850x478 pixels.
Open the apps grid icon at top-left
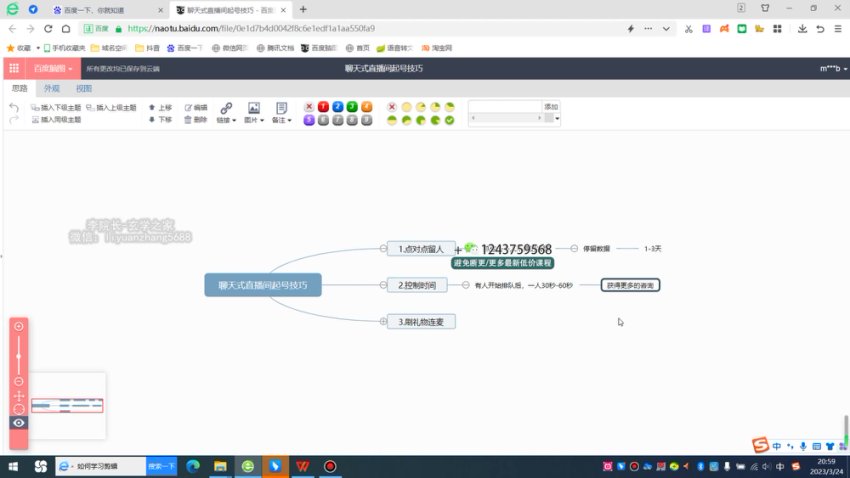pyautogui.click(x=14, y=68)
